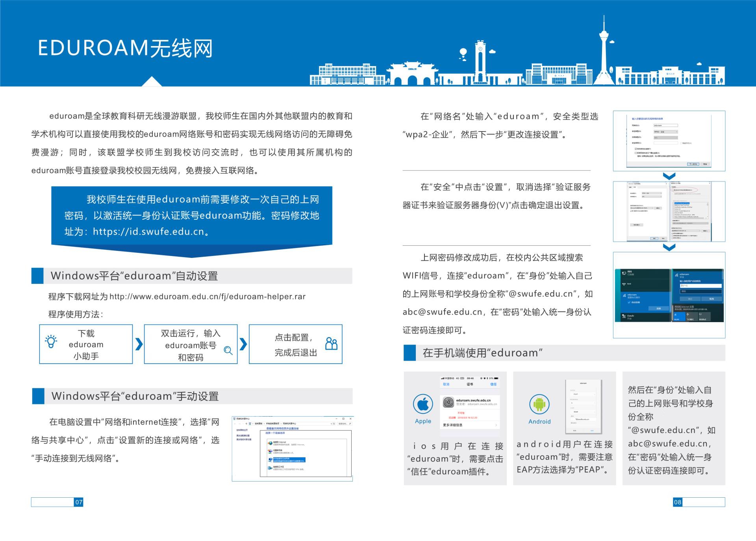Click the Network Sharing Center screenshot

point(292,448)
